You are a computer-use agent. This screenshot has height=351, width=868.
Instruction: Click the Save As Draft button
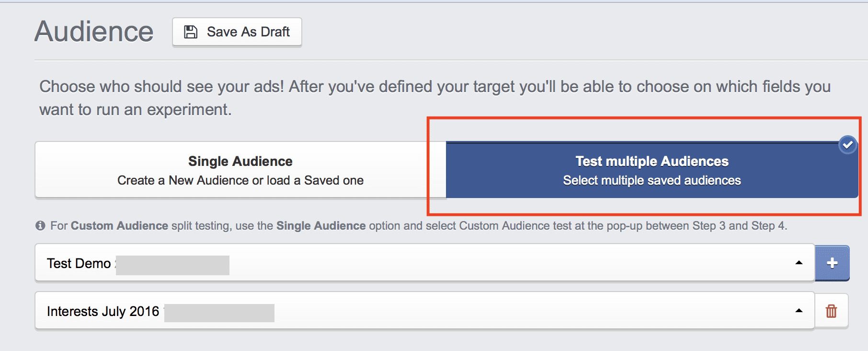[237, 32]
